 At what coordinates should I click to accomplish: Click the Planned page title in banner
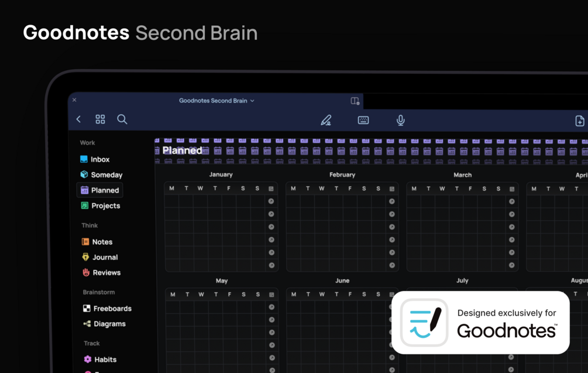tap(182, 150)
